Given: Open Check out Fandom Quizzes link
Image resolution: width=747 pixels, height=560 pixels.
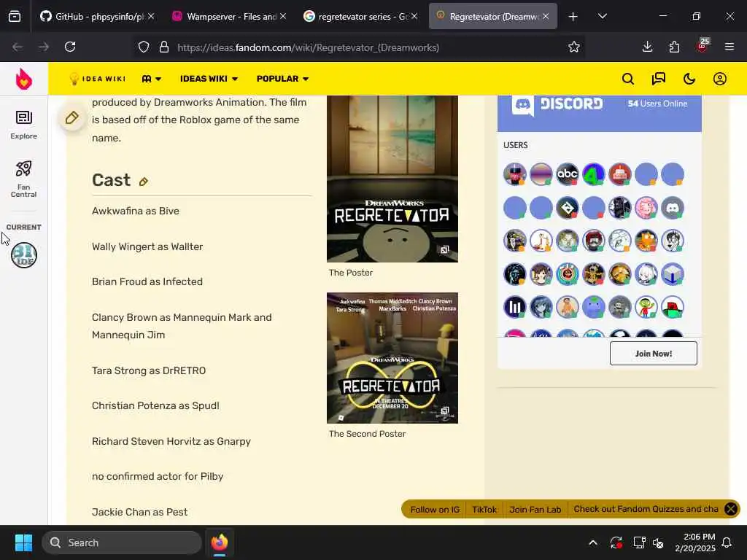Looking at the screenshot, I should 646,509.
